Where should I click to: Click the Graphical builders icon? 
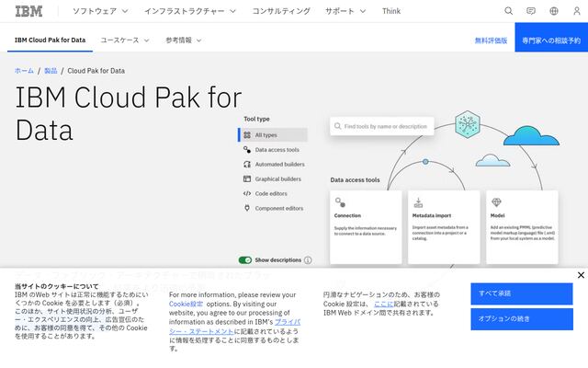click(x=247, y=178)
